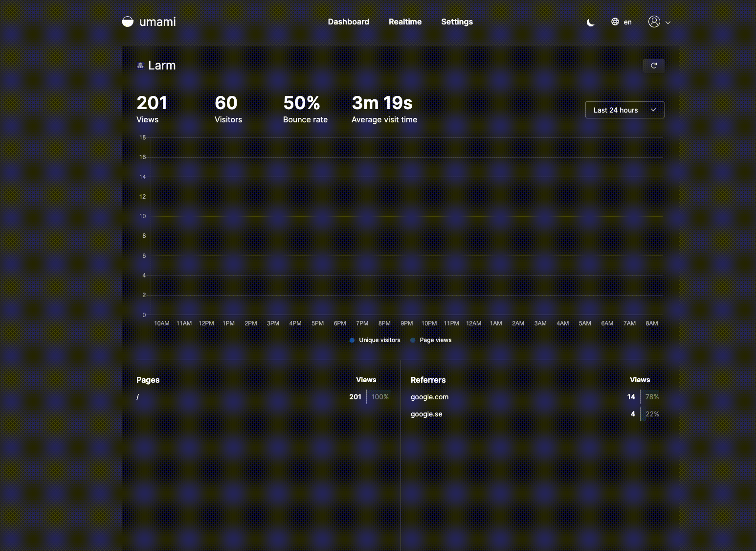
Task: Go to the Dashboard
Action: click(x=348, y=22)
